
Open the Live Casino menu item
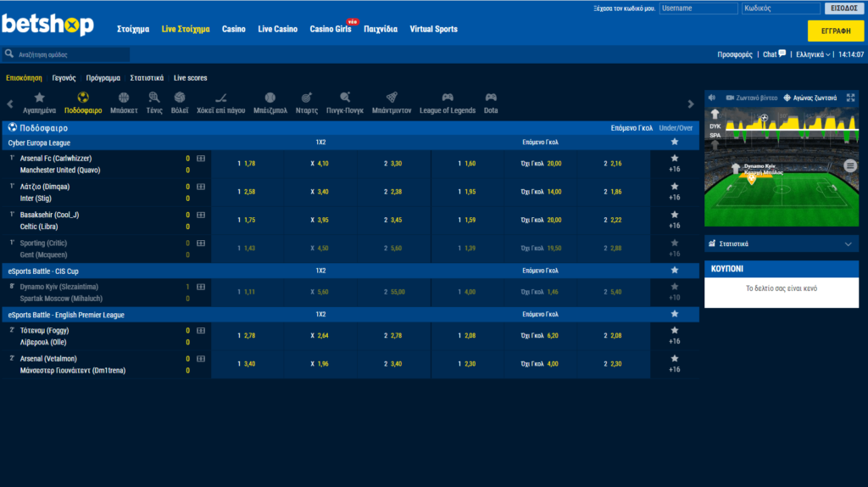click(277, 30)
